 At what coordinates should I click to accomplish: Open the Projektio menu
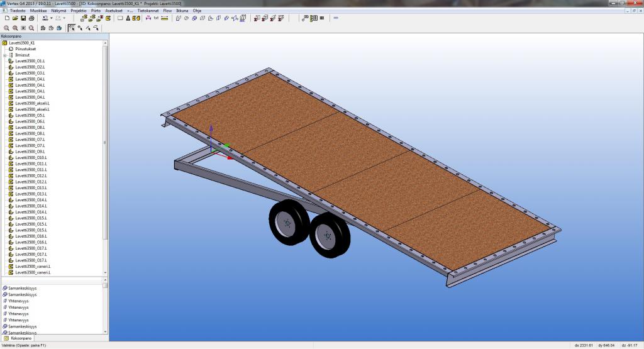79,11
